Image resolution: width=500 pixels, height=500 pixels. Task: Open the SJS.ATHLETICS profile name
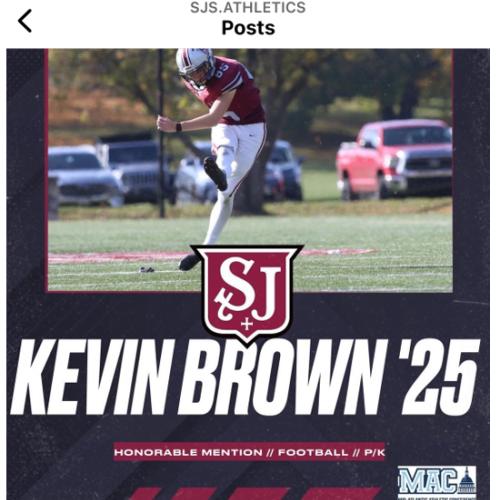pos(248,8)
